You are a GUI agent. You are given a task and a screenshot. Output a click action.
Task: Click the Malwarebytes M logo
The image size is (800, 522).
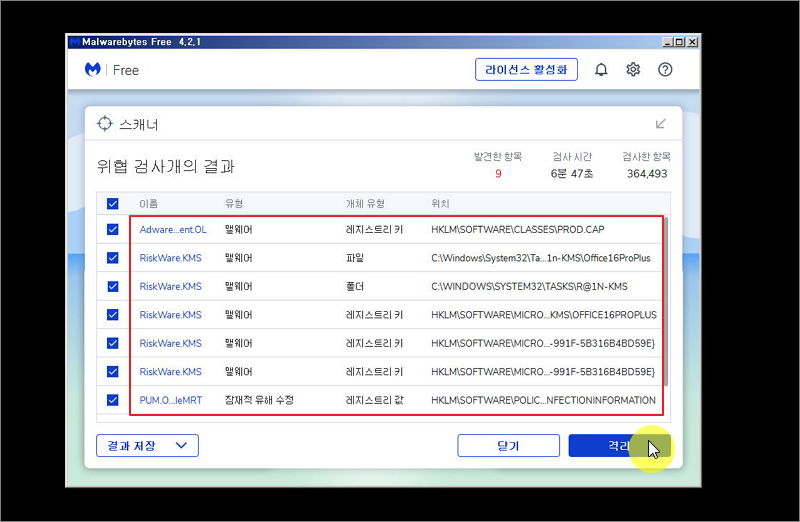(x=92, y=69)
